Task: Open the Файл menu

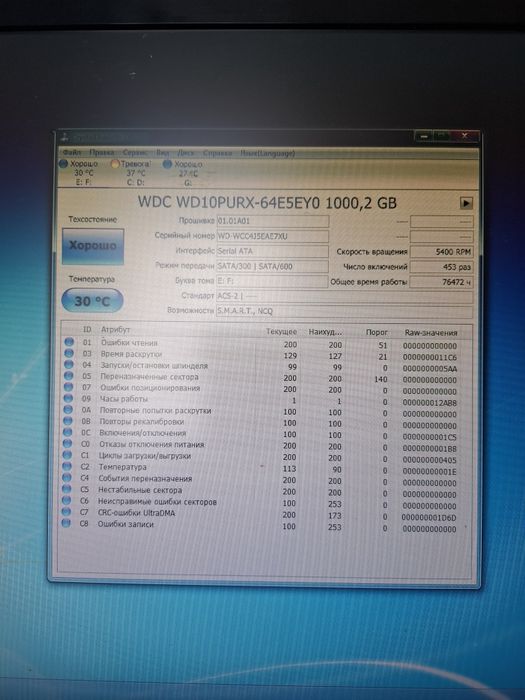Action: (72, 153)
